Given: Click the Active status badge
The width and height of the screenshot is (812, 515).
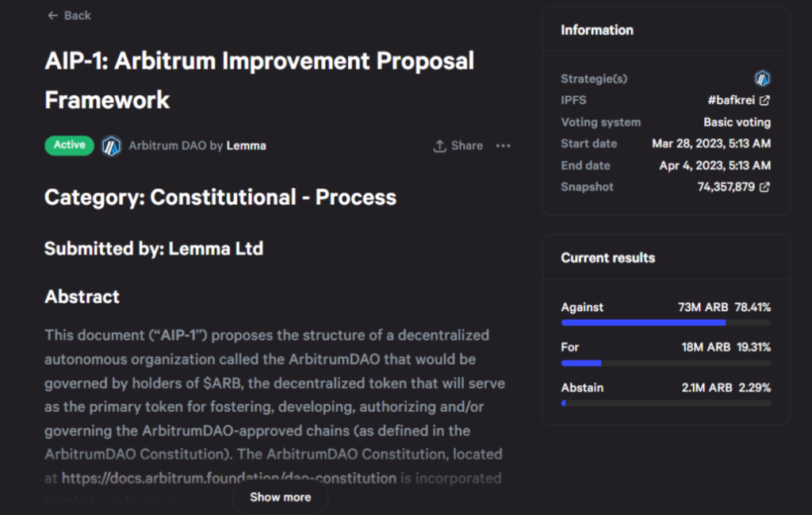Looking at the screenshot, I should tap(70, 145).
